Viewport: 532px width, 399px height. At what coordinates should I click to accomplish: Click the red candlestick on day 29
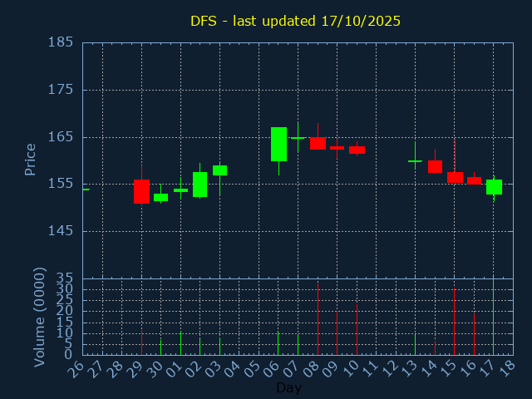141,191
